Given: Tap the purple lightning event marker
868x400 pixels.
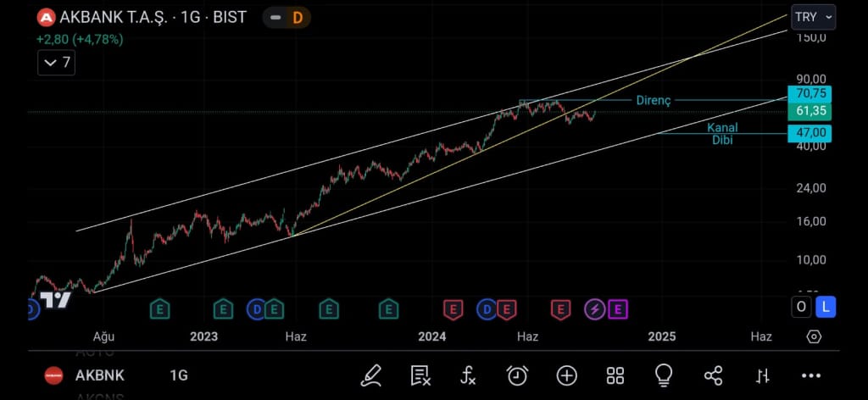Looking at the screenshot, I should pyautogui.click(x=595, y=309).
